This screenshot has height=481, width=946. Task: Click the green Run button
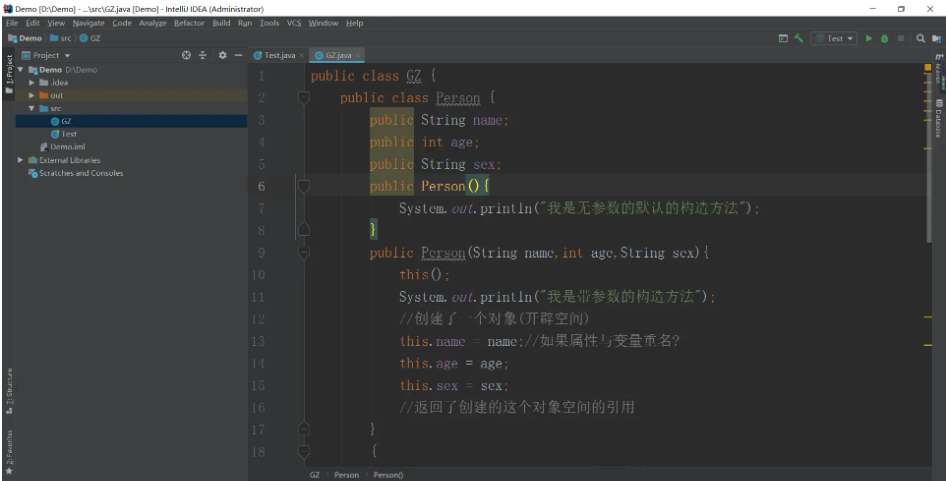click(869, 38)
